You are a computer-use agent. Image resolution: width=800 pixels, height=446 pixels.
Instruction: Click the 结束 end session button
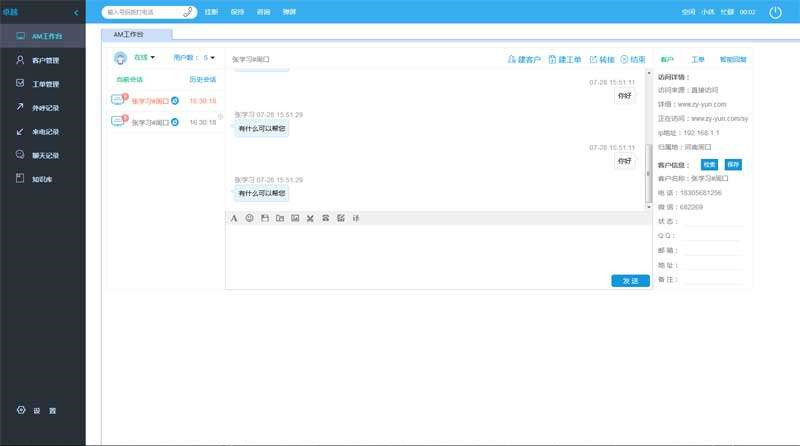[x=632, y=60]
